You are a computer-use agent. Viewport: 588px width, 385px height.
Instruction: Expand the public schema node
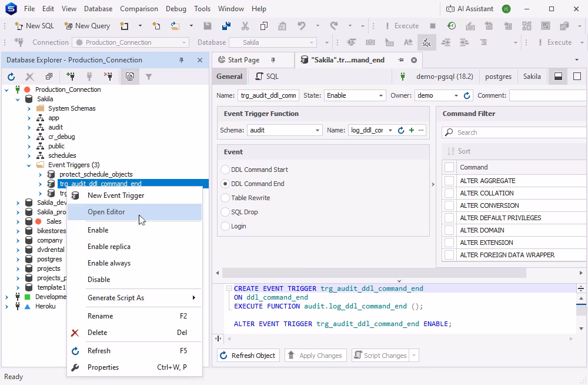[29, 146]
